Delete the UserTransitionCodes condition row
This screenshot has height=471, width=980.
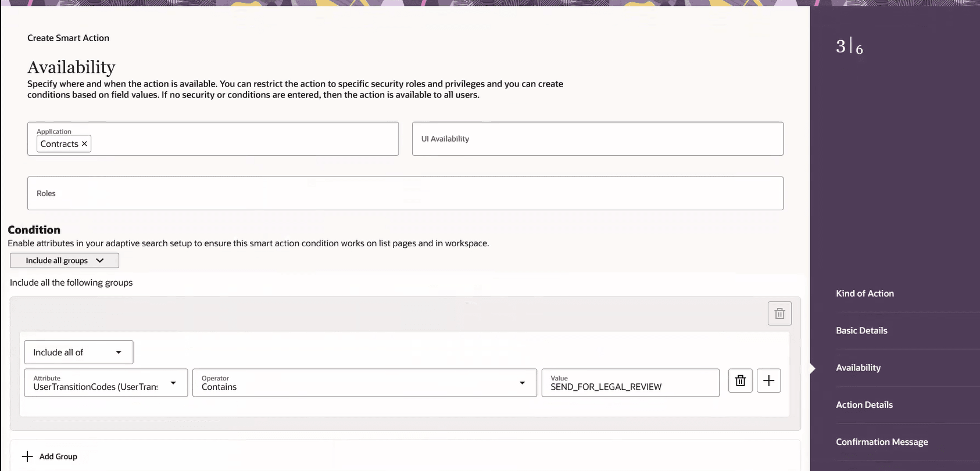[x=741, y=381]
